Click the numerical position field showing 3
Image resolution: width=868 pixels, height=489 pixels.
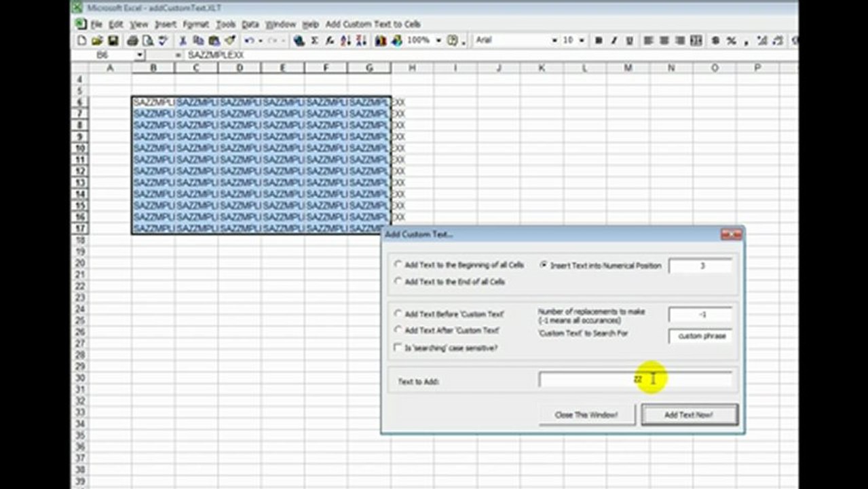coord(701,266)
